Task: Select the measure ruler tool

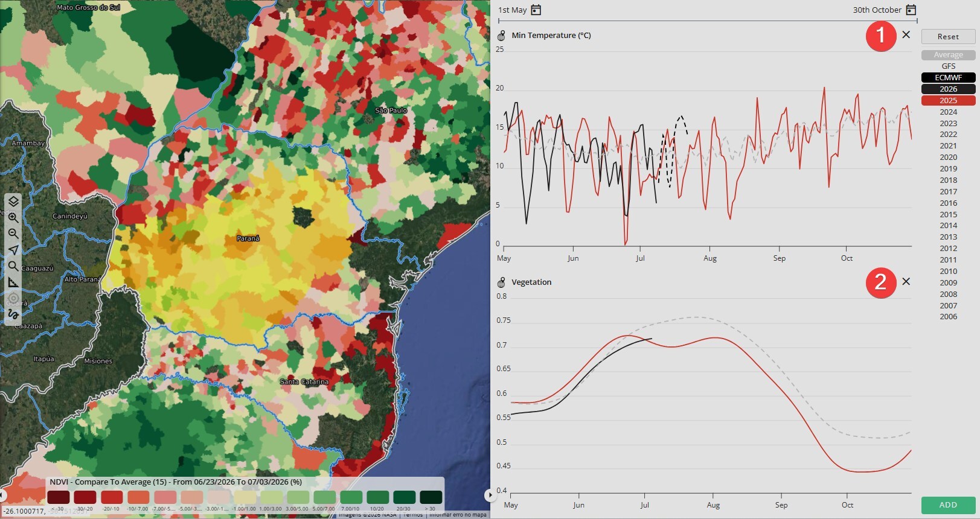Action: tap(13, 282)
